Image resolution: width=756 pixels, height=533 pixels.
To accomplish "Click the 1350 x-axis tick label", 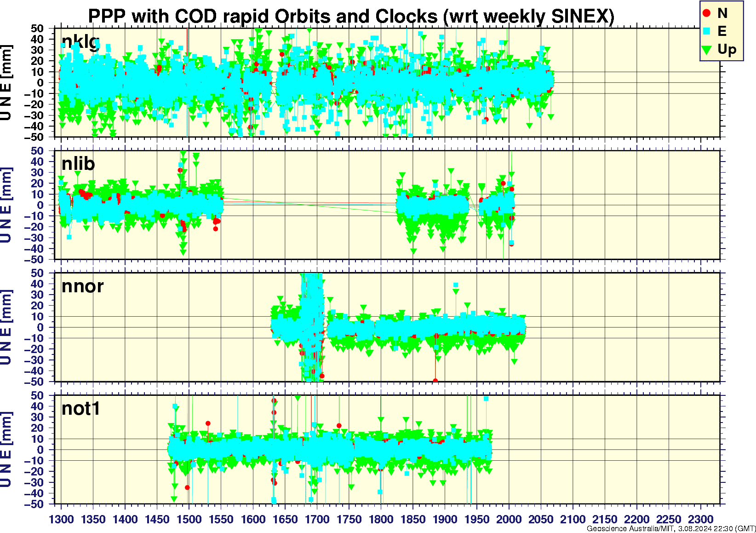I will click(93, 519).
